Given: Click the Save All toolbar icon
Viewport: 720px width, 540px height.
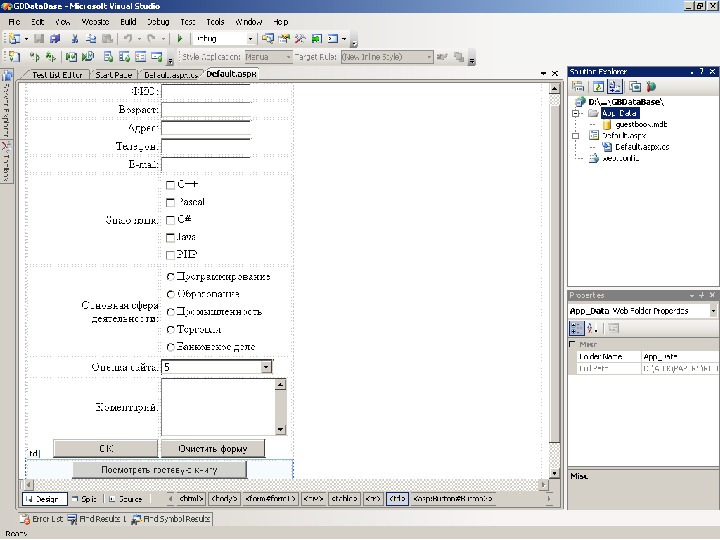Looking at the screenshot, I should click(55, 39).
